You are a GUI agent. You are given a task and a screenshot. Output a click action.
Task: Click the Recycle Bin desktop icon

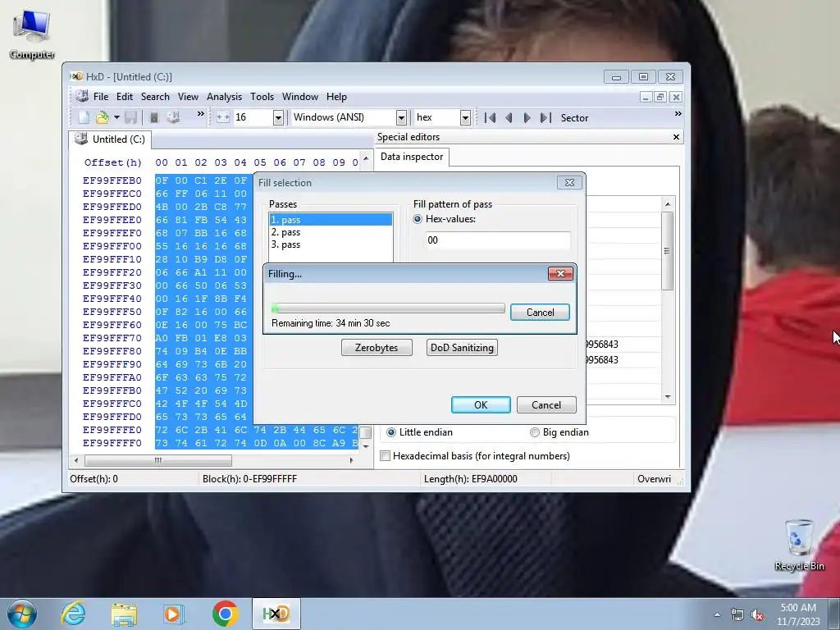[799, 545]
